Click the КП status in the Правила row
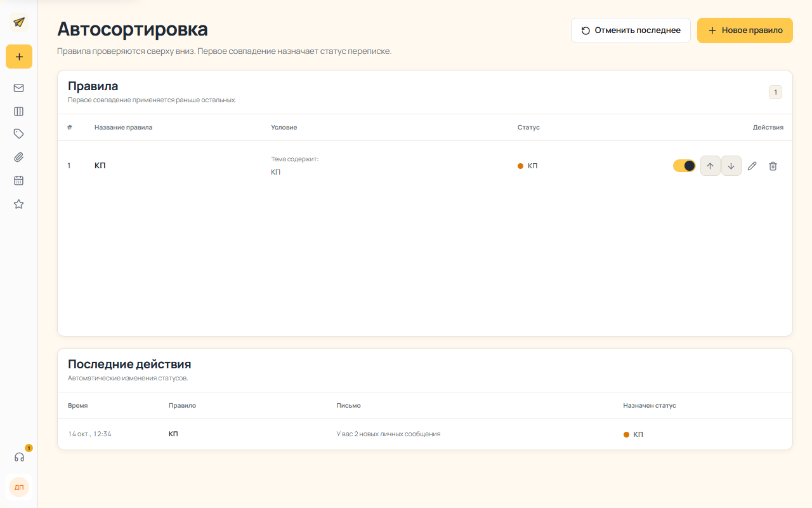812x508 pixels. click(528, 166)
